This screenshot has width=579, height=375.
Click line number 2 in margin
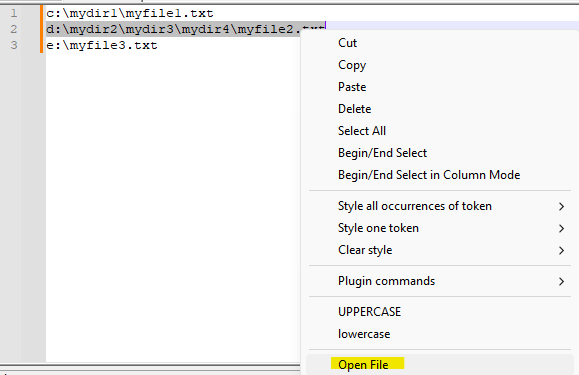point(14,29)
